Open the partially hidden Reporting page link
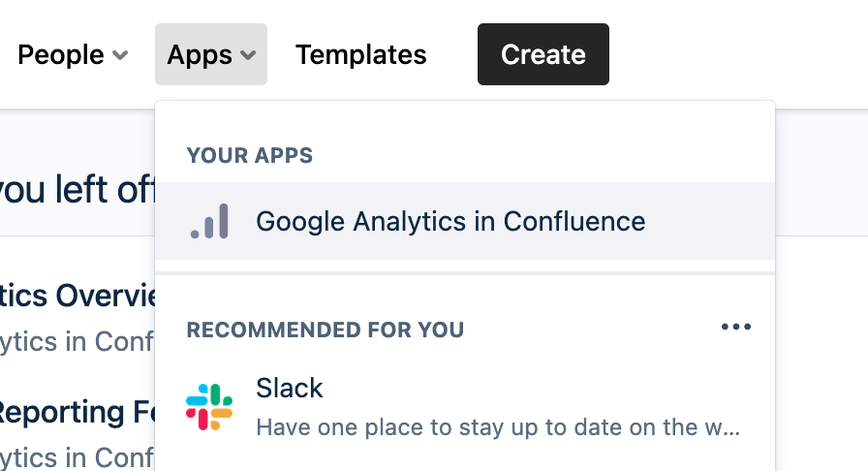Image resolution: width=868 pixels, height=471 pixels. [76, 413]
